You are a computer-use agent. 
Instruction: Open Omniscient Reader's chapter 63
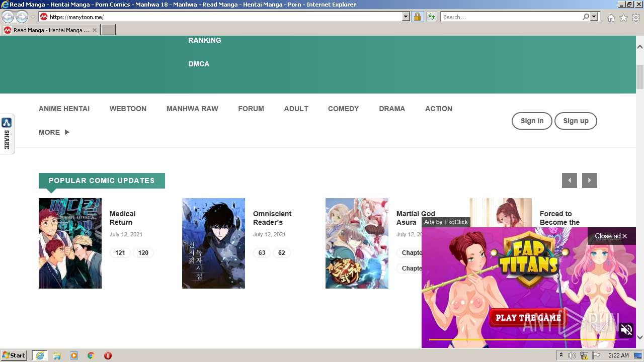262,253
